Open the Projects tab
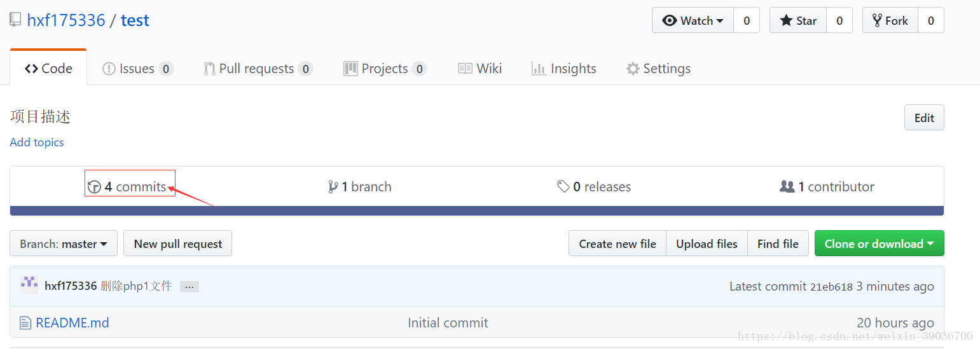The height and width of the screenshot is (349, 980). (385, 68)
